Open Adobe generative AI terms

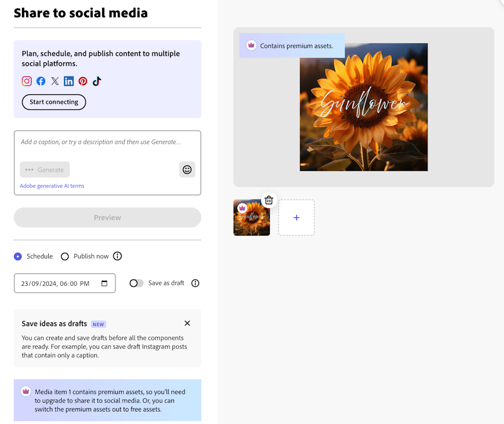[x=51, y=185]
